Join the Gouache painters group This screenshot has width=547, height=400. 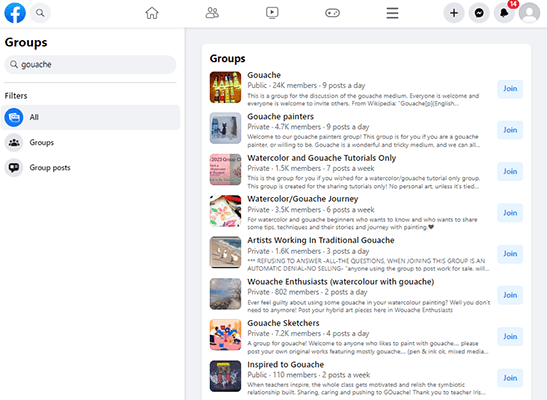510,130
